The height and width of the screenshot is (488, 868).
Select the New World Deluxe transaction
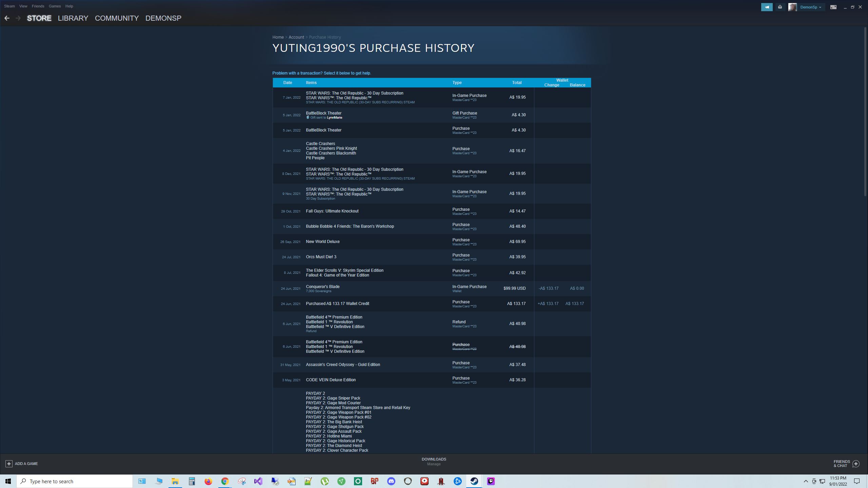click(x=432, y=242)
